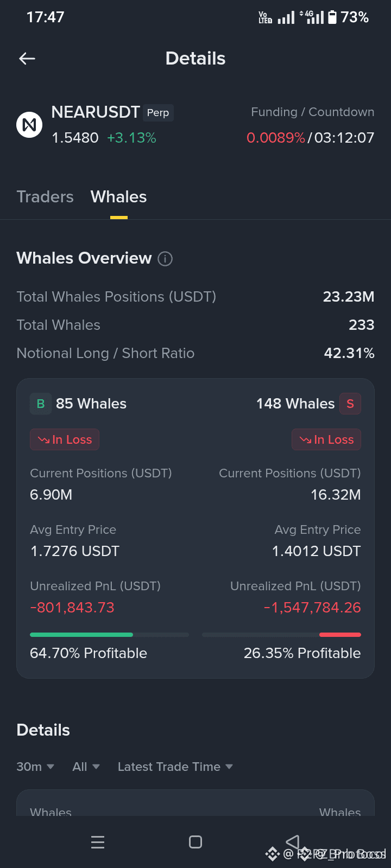This screenshot has width=391, height=868.
Task: Open the All filter dropdown
Action: pyautogui.click(x=86, y=767)
